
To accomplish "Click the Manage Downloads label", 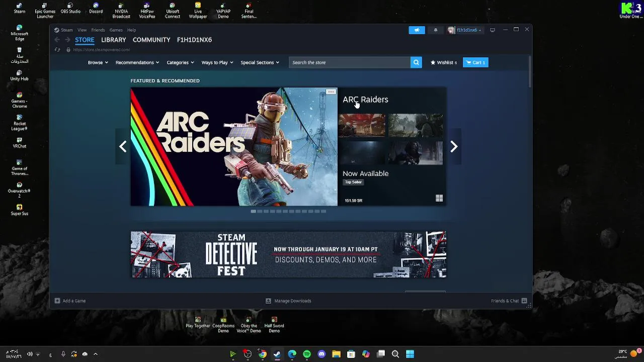I will (x=293, y=301).
